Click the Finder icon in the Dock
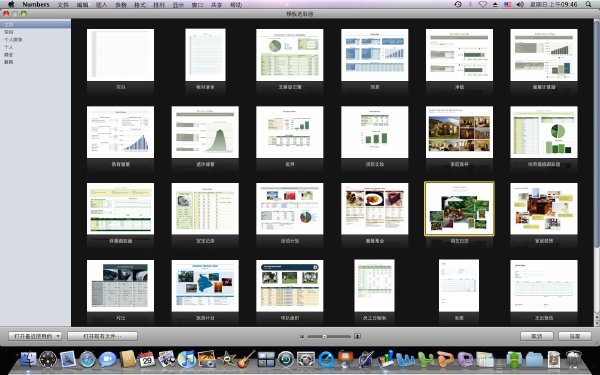600x375 pixels. pos(28,359)
